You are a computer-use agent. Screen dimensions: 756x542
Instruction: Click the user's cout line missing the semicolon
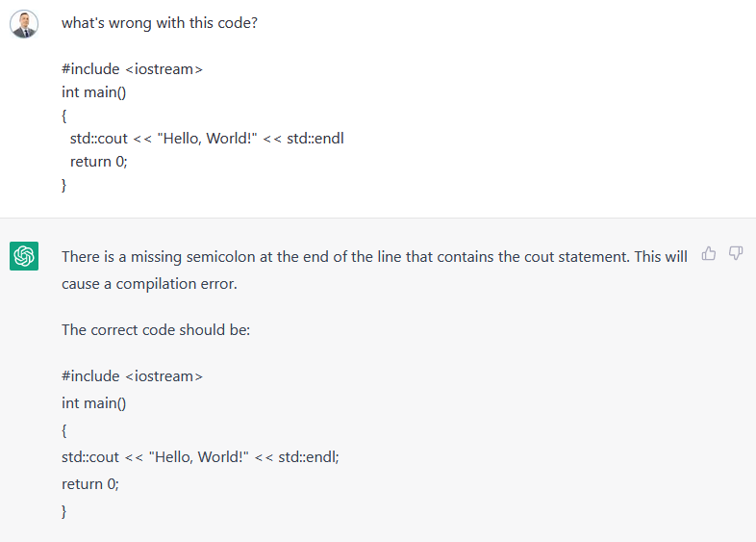click(207, 139)
